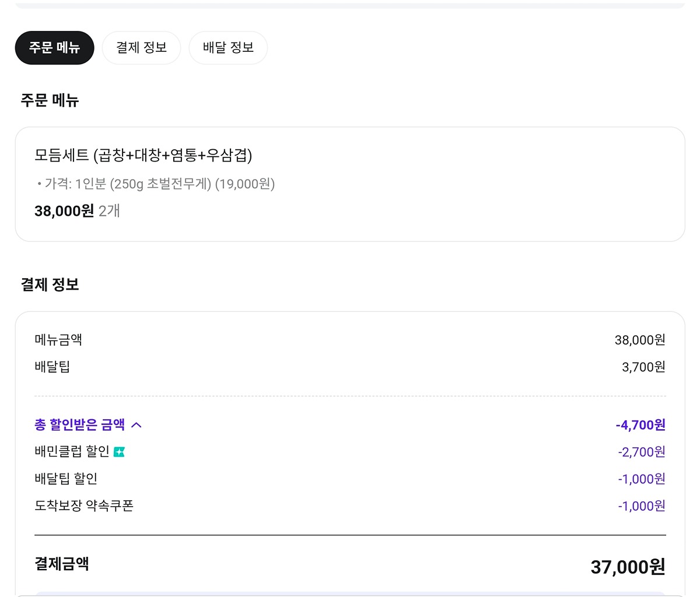The height and width of the screenshot is (597, 700).
Task: Click the 배달팁 할인 label
Action: pos(66,479)
